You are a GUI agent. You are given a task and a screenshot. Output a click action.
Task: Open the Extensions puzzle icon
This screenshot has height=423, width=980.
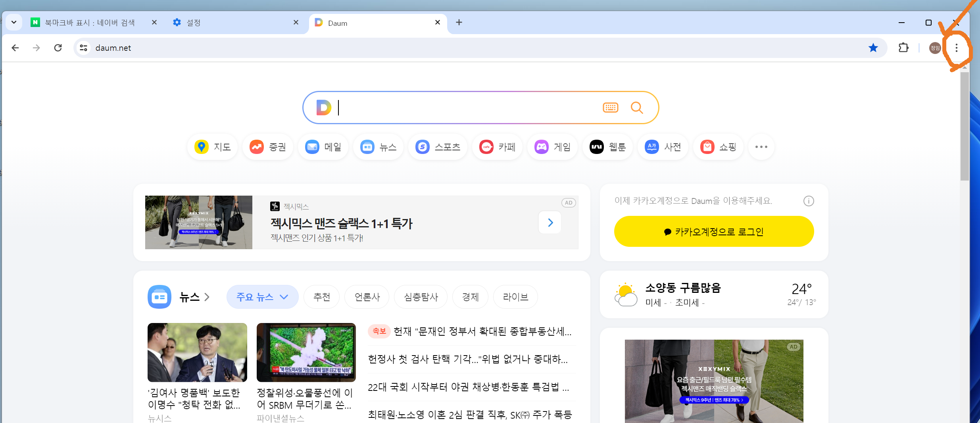pyautogui.click(x=903, y=48)
